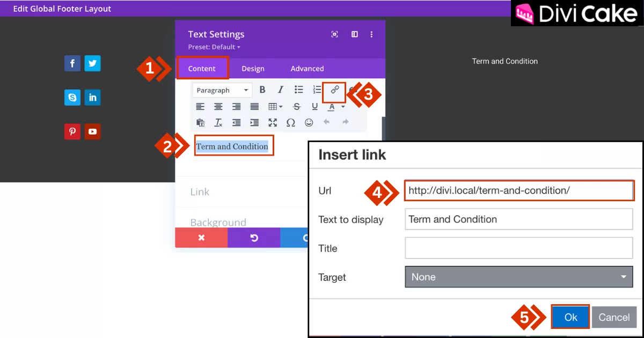Open text color dropdown arrow

343,107
